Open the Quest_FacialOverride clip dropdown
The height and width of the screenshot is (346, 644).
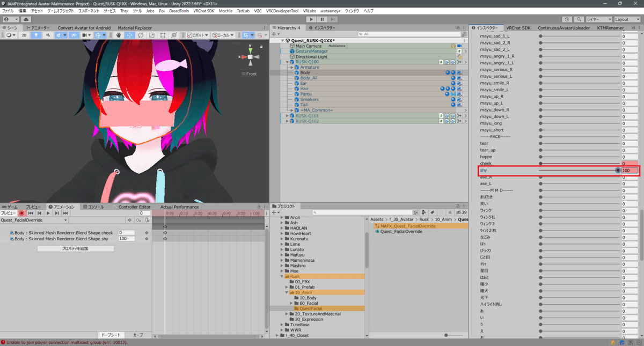pos(34,220)
